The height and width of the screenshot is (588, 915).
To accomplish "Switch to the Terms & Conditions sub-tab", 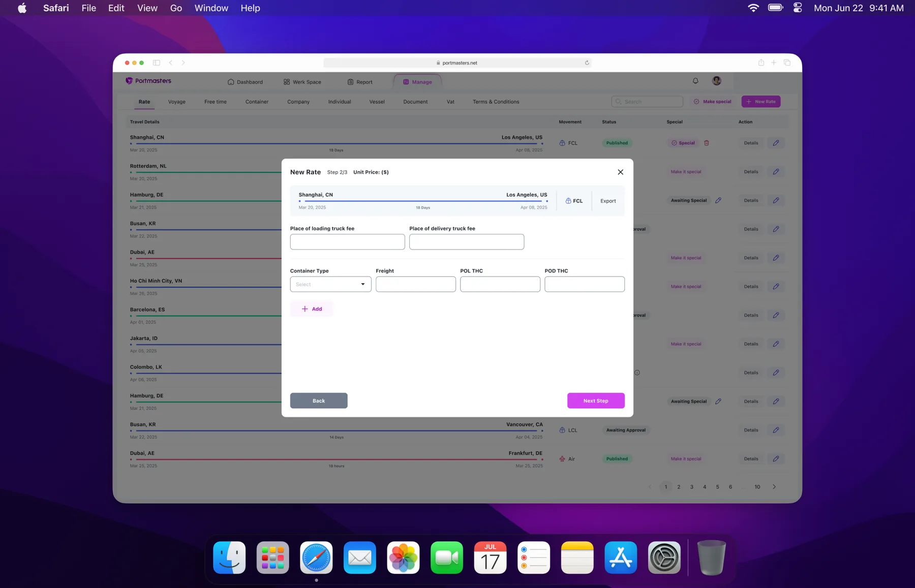I will 496,102.
